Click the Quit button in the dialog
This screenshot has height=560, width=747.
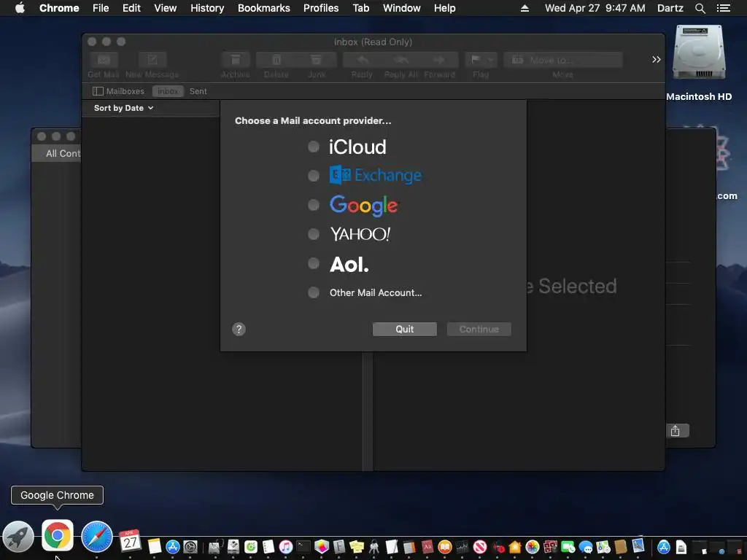(x=404, y=329)
